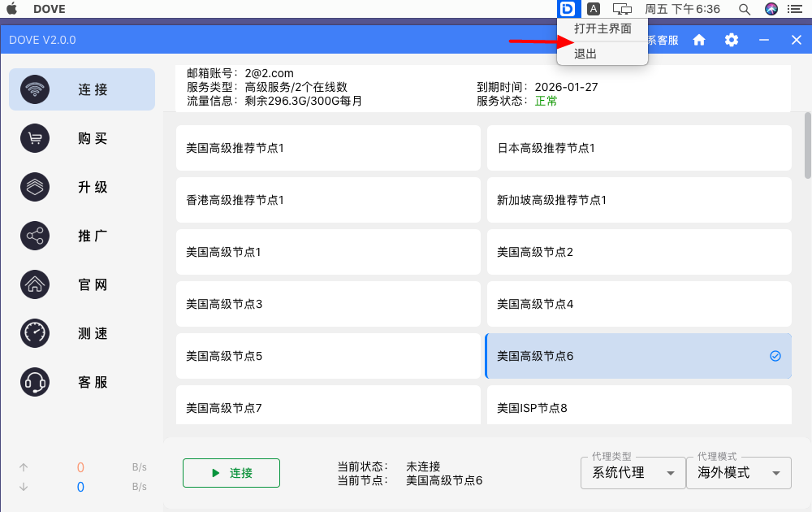Select the 香港高级推荐节点1 node

point(327,200)
